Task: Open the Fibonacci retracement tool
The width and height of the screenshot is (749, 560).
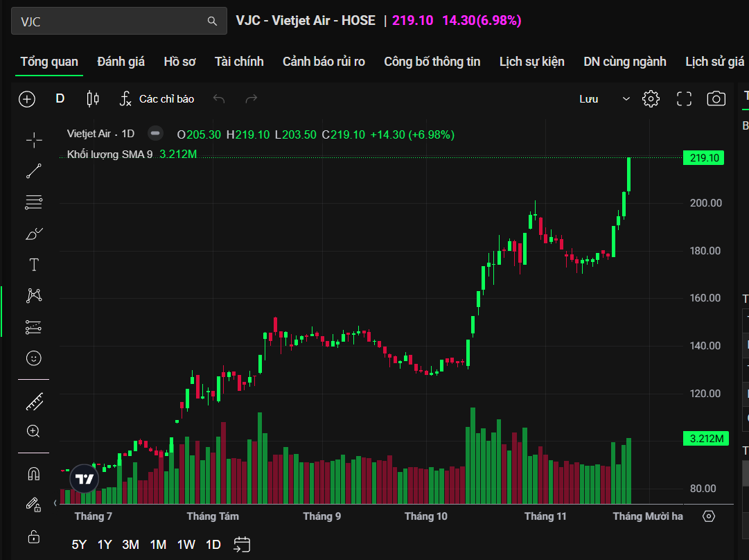Action: [34, 202]
